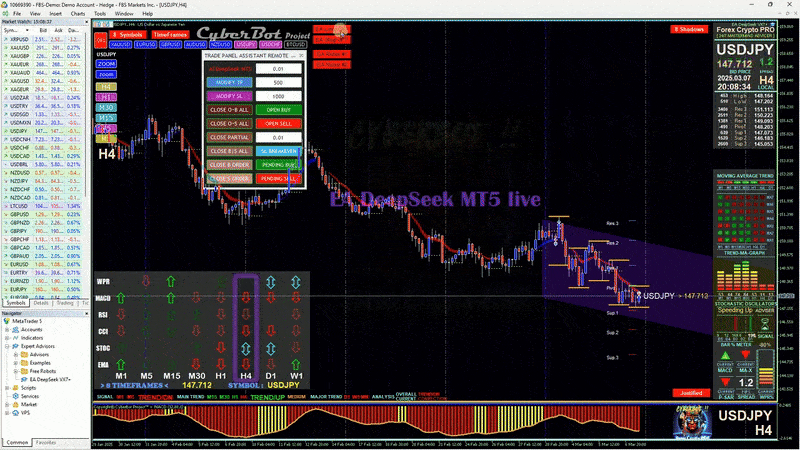Expand the Examples folder node
800x450 pixels.
[15, 363]
